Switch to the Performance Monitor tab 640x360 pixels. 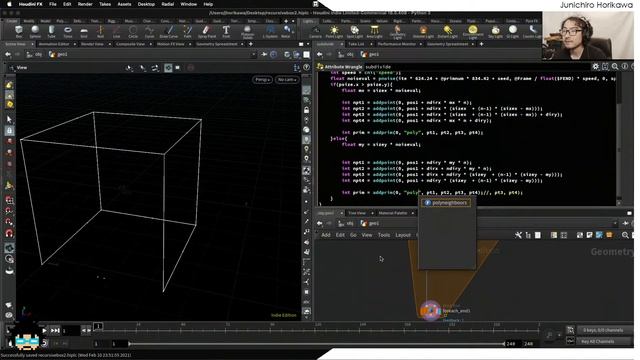[396, 44]
